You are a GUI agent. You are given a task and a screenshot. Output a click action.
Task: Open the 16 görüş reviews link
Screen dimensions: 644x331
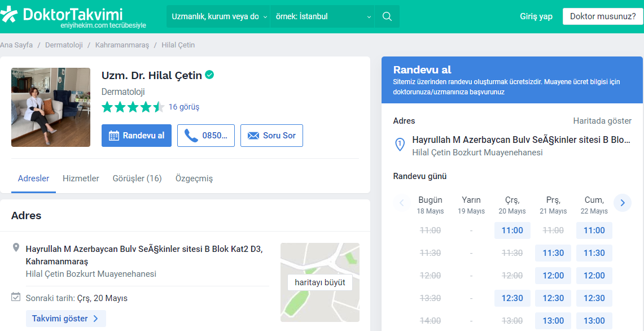[183, 107]
